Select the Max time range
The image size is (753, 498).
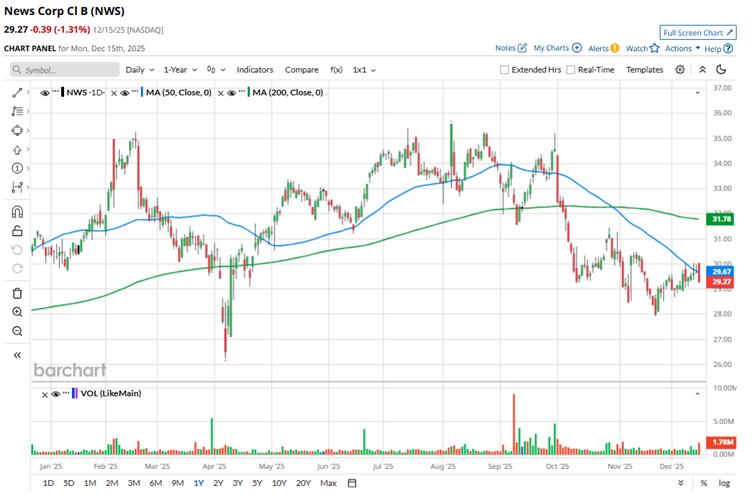[328, 483]
